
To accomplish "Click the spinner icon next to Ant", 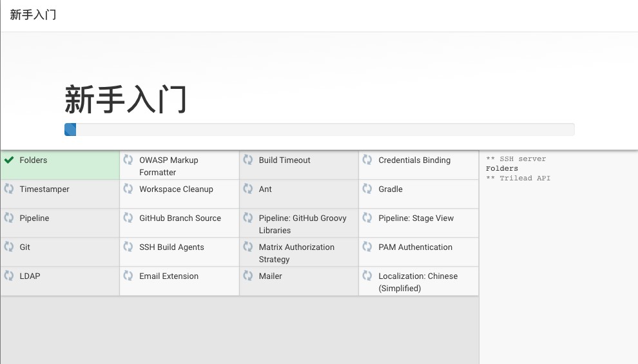I will pos(248,189).
